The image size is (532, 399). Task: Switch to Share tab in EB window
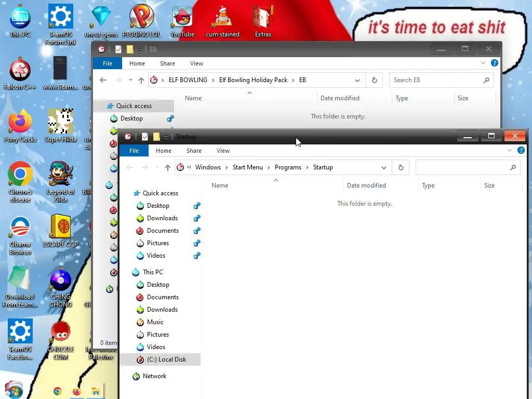pos(168,63)
